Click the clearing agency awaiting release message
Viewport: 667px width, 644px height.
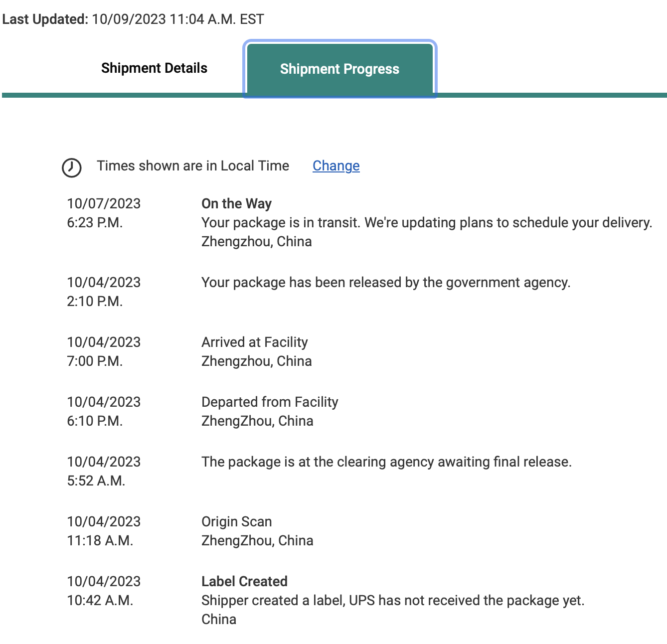[386, 462]
